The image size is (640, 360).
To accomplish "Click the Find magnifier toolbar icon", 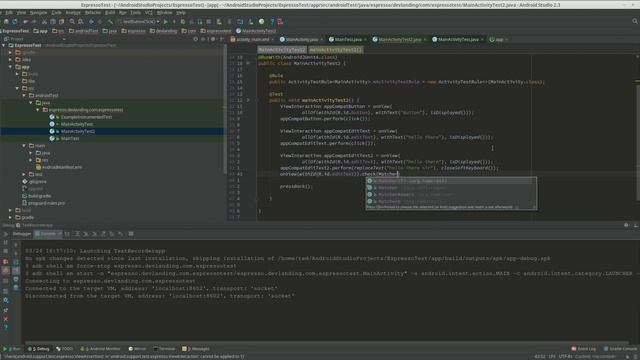I will point(72,22).
